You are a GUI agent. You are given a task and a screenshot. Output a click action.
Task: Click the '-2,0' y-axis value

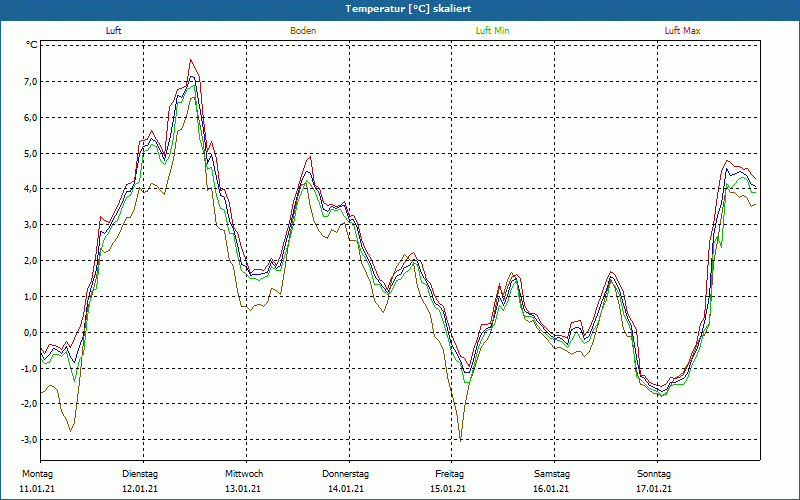click(29, 404)
